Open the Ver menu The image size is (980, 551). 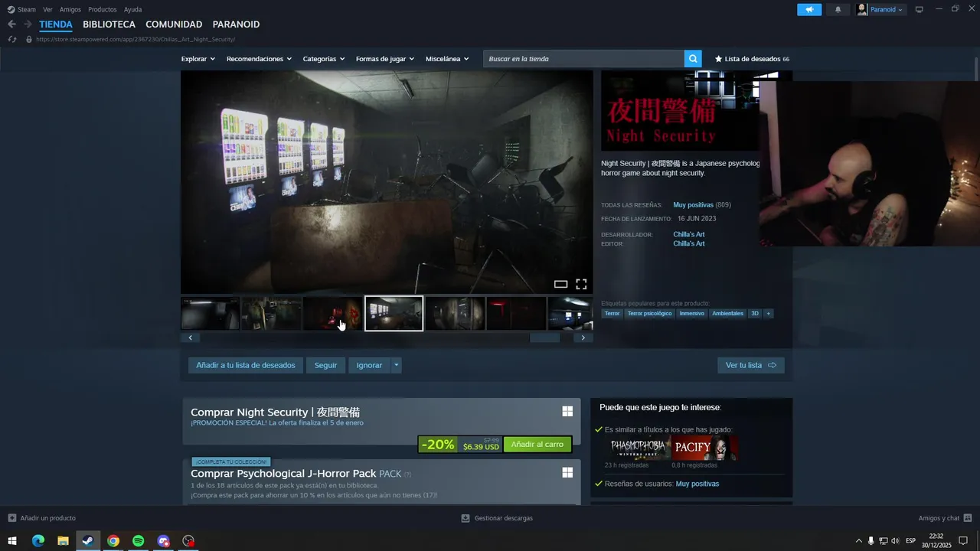click(x=47, y=9)
